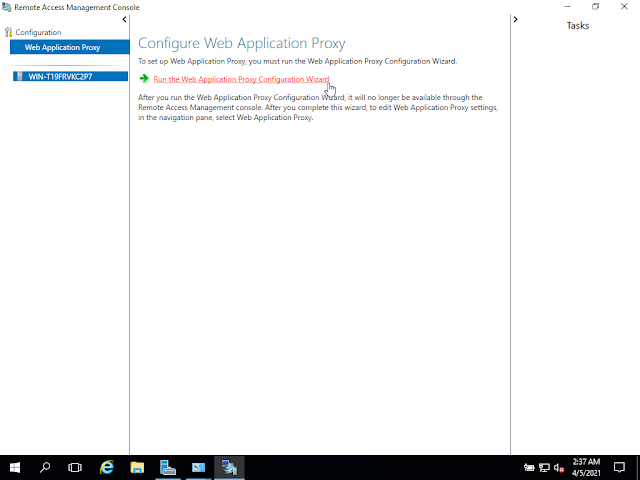The image size is (640, 480).
Task: Click the server icon beside WIN-T19FRVKC2P7
Action: click(x=20, y=76)
